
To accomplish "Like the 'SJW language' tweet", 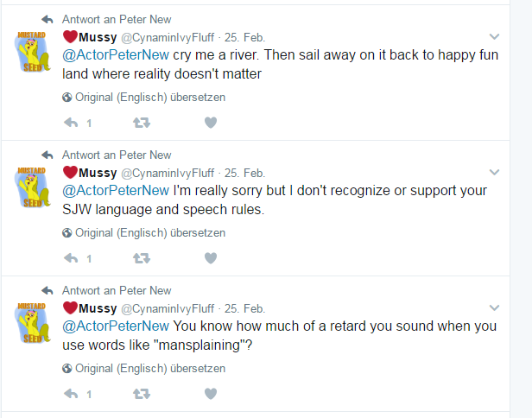I will (210, 258).
